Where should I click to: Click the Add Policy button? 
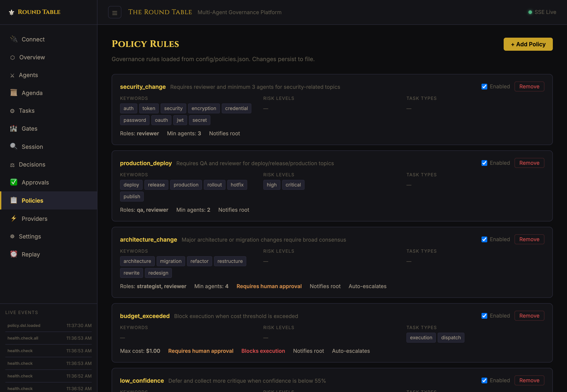528,44
